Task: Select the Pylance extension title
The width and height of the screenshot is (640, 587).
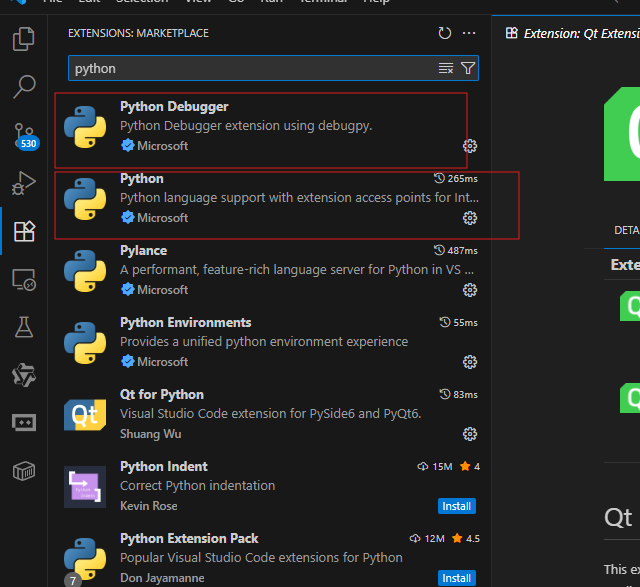Action: click(143, 251)
